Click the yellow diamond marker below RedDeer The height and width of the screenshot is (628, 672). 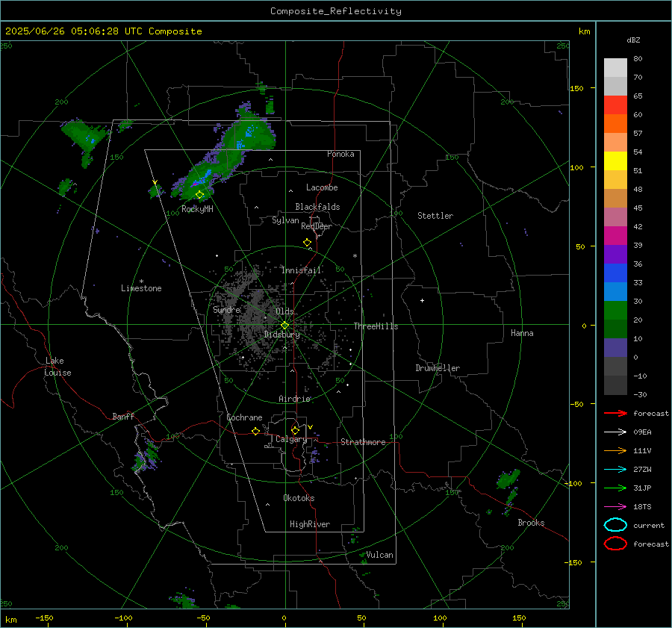click(x=307, y=243)
